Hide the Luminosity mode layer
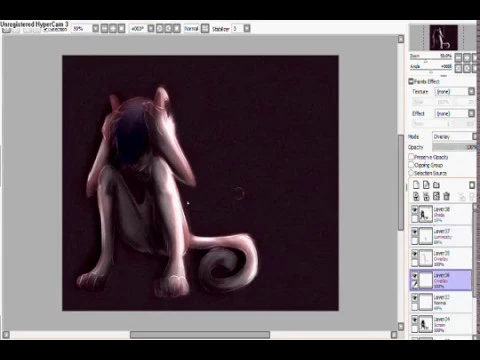This screenshot has width=480, height=360. pyautogui.click(x=415, y=232)
